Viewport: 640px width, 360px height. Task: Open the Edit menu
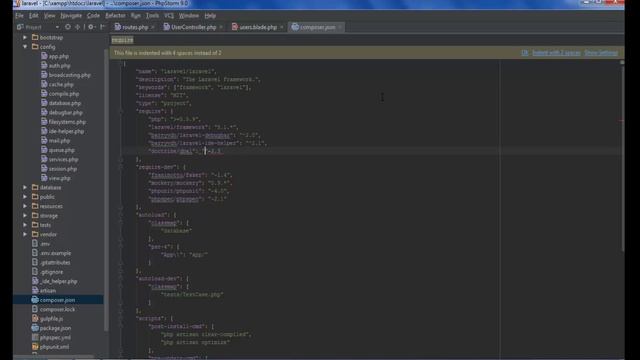(x=33, y=16)
